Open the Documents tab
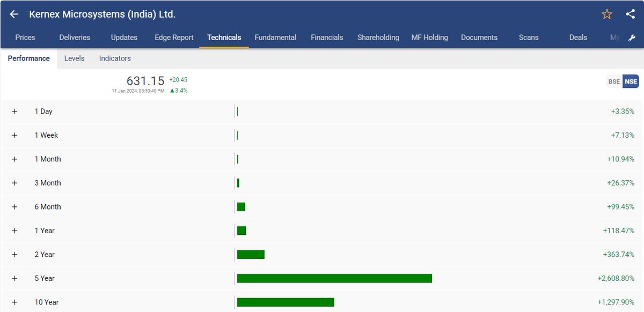The image size is (644, 312). coord(479,38)
